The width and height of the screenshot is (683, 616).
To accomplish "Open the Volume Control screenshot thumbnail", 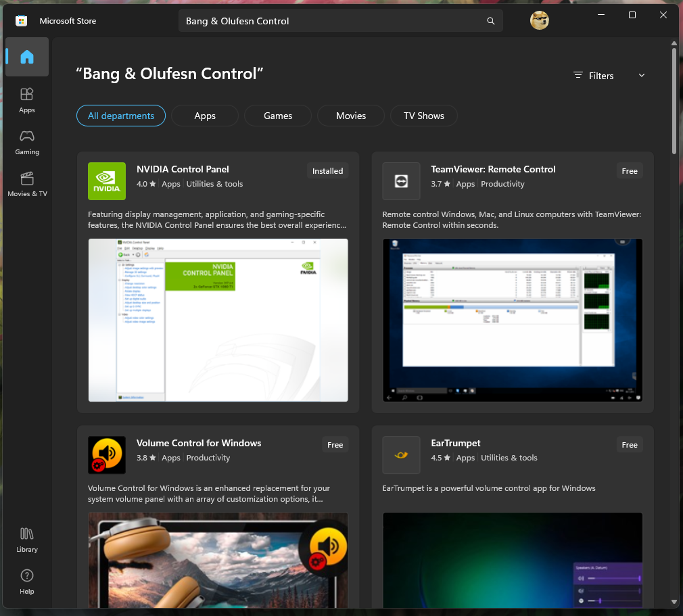I will click(x=218, y=560).
